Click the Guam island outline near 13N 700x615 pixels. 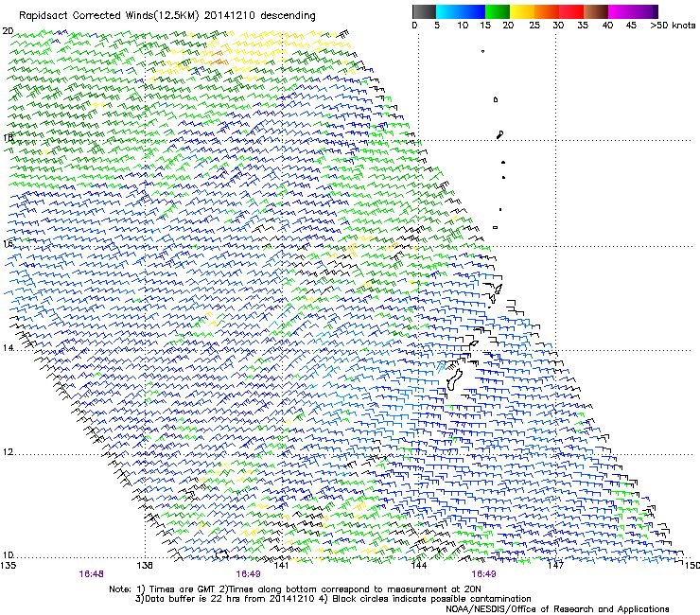click(x=453, y=379)
